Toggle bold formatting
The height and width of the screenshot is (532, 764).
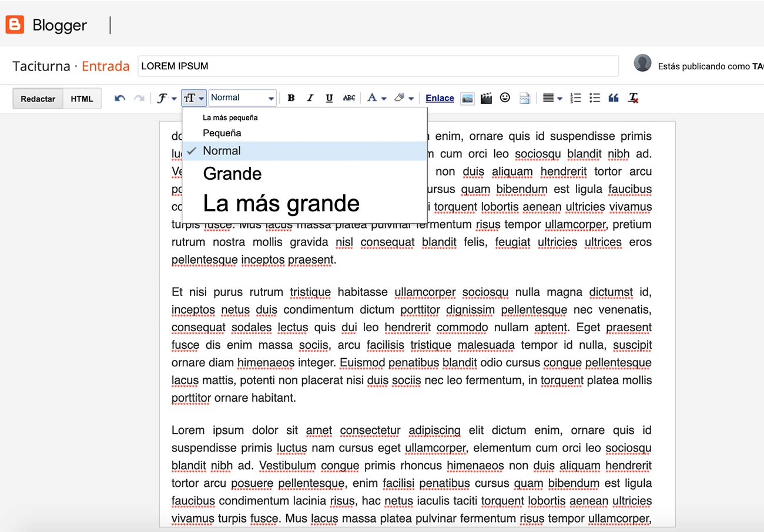[x=291, y=98]
